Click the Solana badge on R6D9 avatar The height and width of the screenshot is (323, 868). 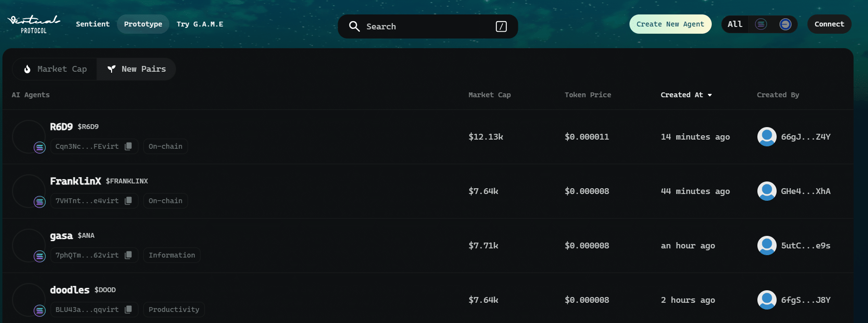pyautogui.click(x=39, y=147)
